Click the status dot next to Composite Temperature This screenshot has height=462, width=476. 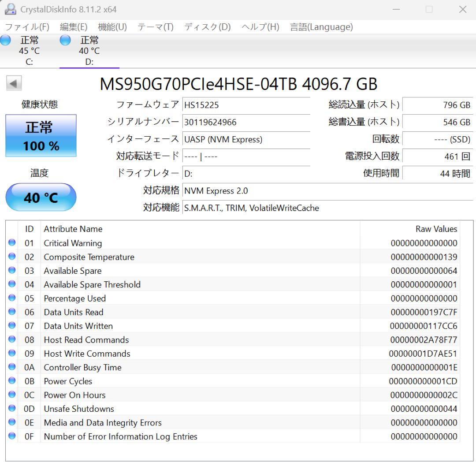pos(12,257)
